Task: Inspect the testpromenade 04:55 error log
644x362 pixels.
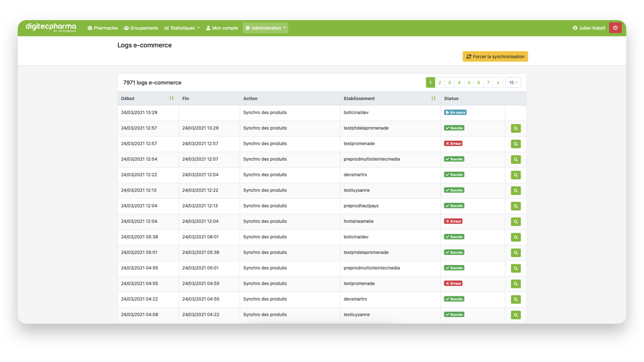Action: tap(516, 284)
